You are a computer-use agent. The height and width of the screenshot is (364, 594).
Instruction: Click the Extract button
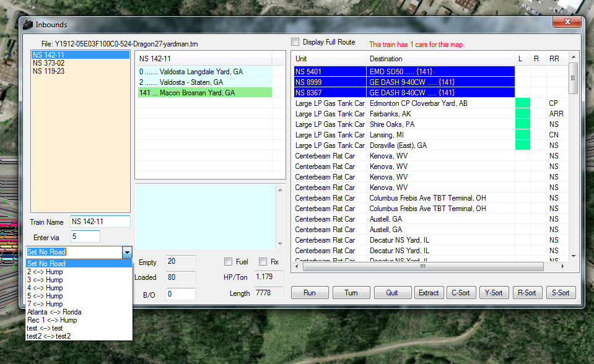429,293
